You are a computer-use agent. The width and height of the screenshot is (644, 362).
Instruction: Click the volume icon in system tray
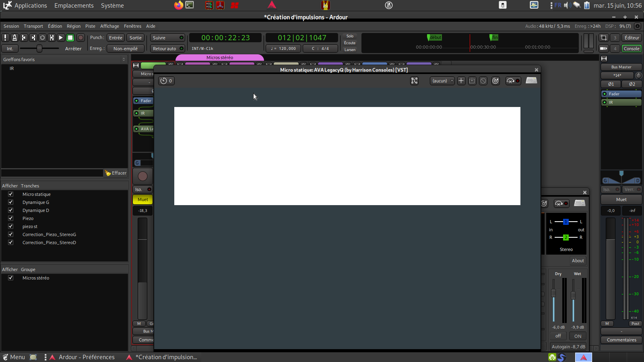pyautogui.click(x=568, y=5)
